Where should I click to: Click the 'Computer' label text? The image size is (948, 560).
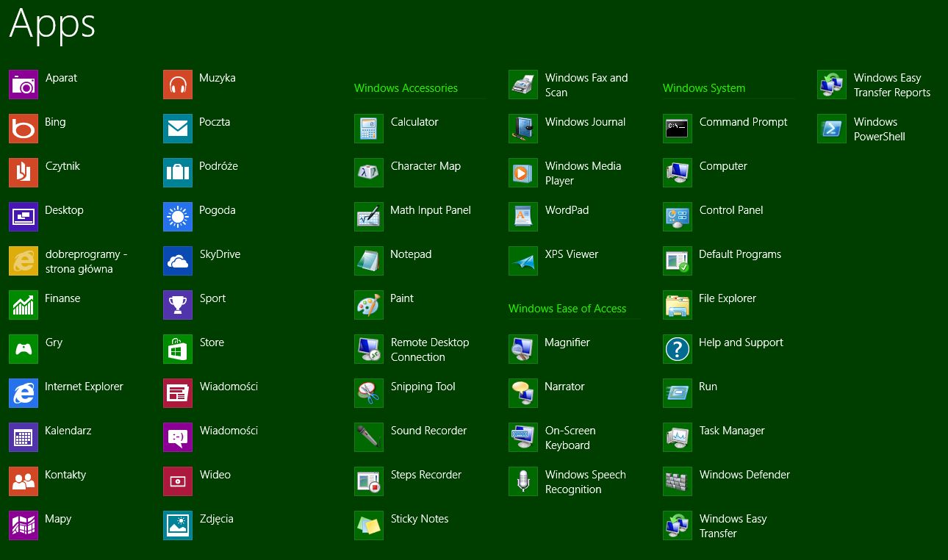[x=723, y=166]
